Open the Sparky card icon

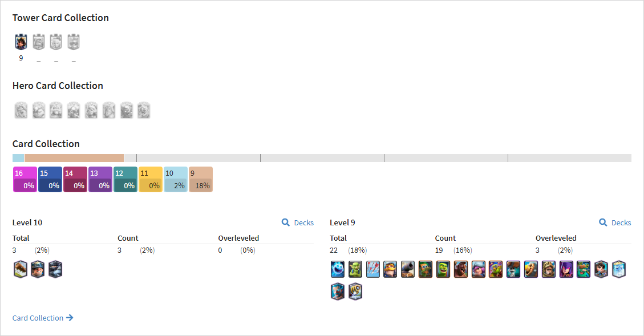355,292
